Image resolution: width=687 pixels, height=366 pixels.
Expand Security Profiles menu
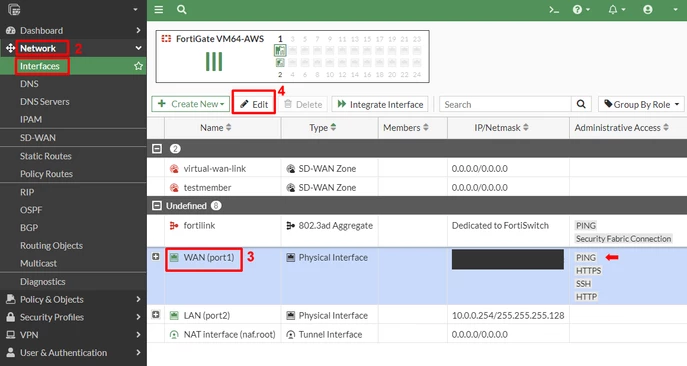tap(73, 317)
